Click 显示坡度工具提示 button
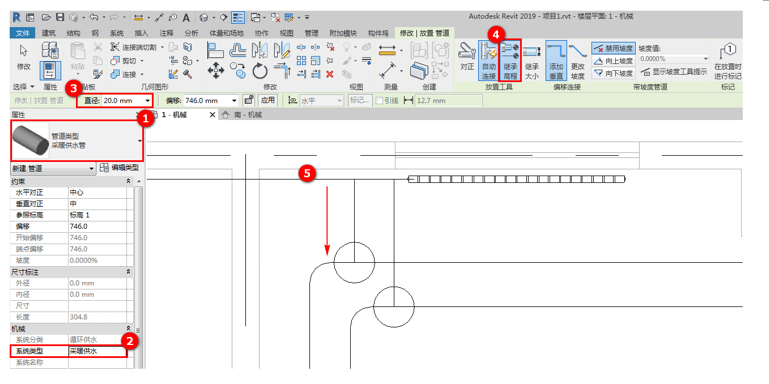Viewport: 769px width, 384px height. [674, 72]
